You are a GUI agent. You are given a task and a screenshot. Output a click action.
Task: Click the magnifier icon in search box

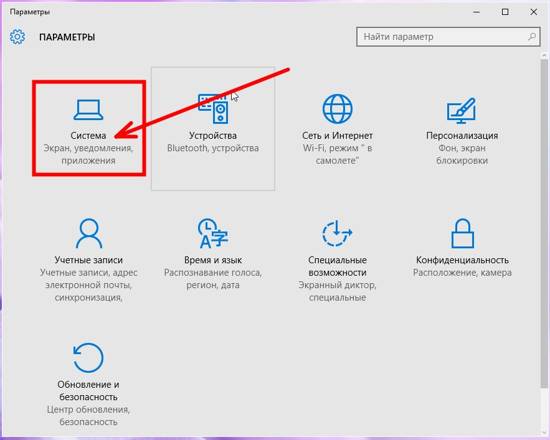pyautogui.click(x=532, y=36)
